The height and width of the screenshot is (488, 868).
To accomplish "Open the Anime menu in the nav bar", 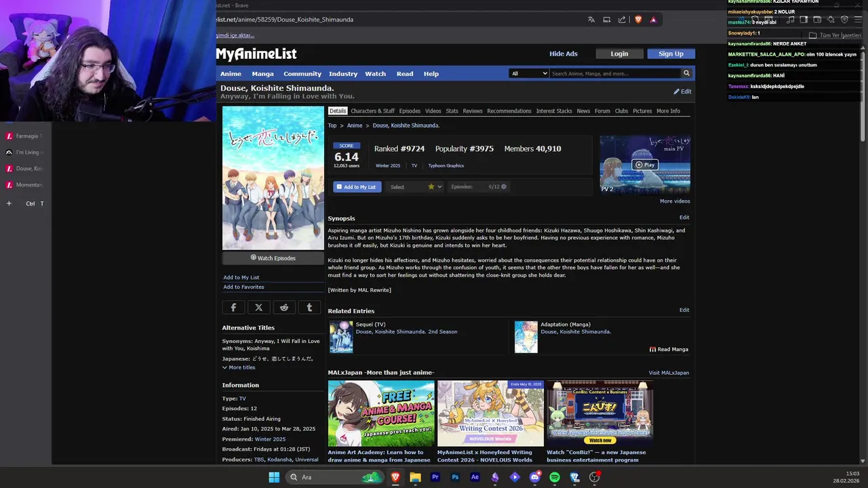I will pos(231,74).
